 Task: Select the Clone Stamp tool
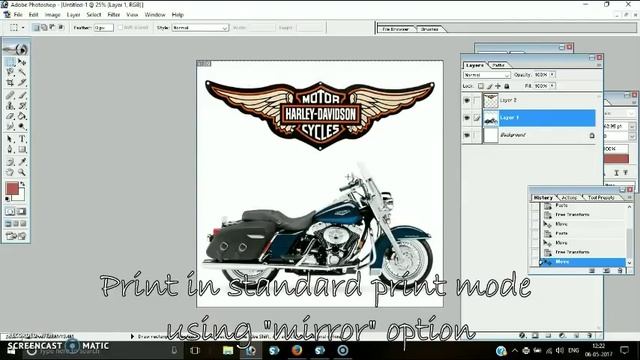[x=10, y=106]
